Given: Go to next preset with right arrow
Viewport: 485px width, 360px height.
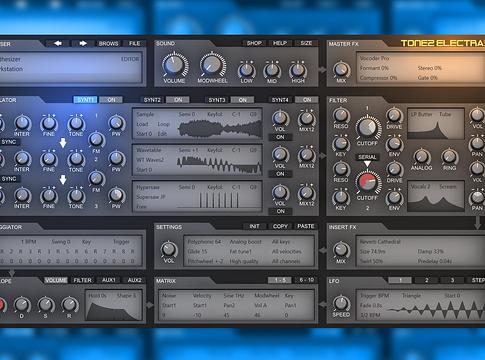Looking at the screenshot, I should (x=83, y=43).
